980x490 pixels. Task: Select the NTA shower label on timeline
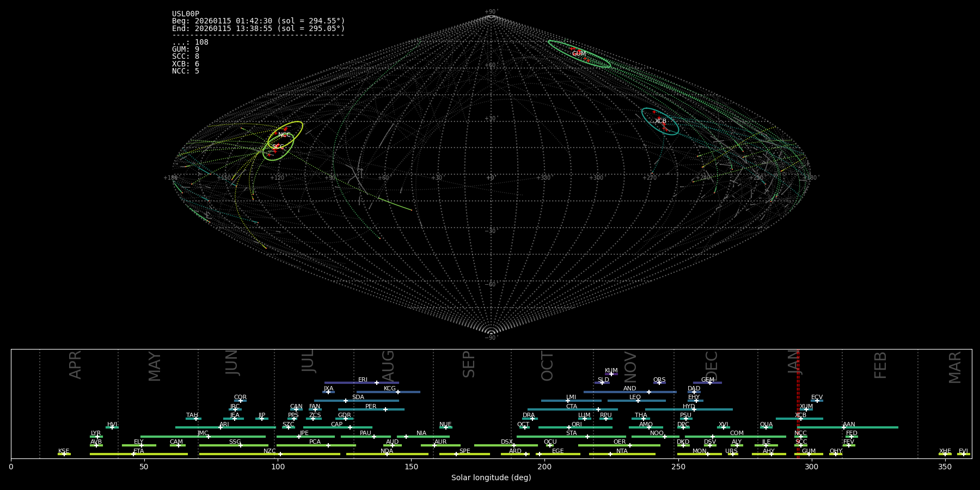point(622,451)
